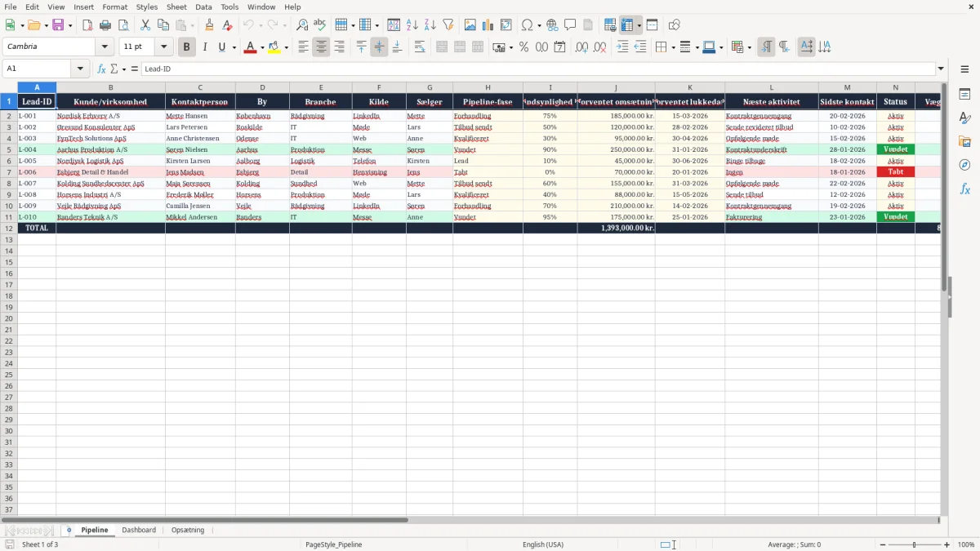
Task: Open sidebar Navigator compass icon
Action: (964, 165)
